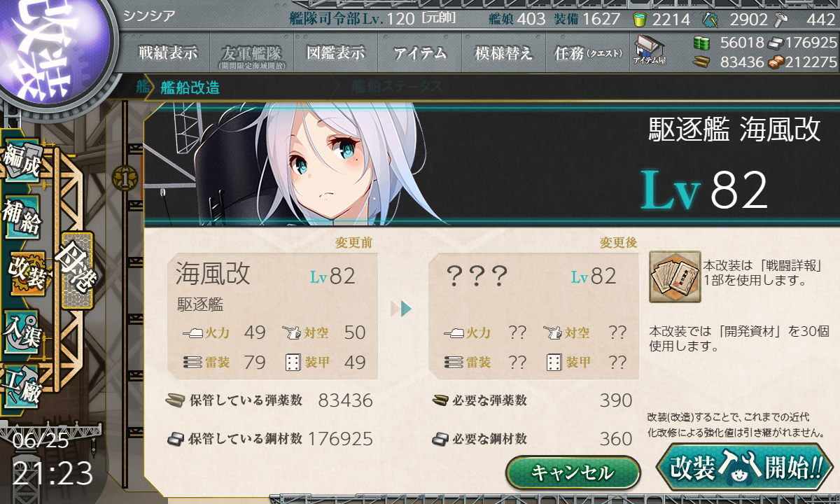This screenshot has height=504, width=840.
Task: Open 任務 (クエスト) menu item
Action: point(588,52)
